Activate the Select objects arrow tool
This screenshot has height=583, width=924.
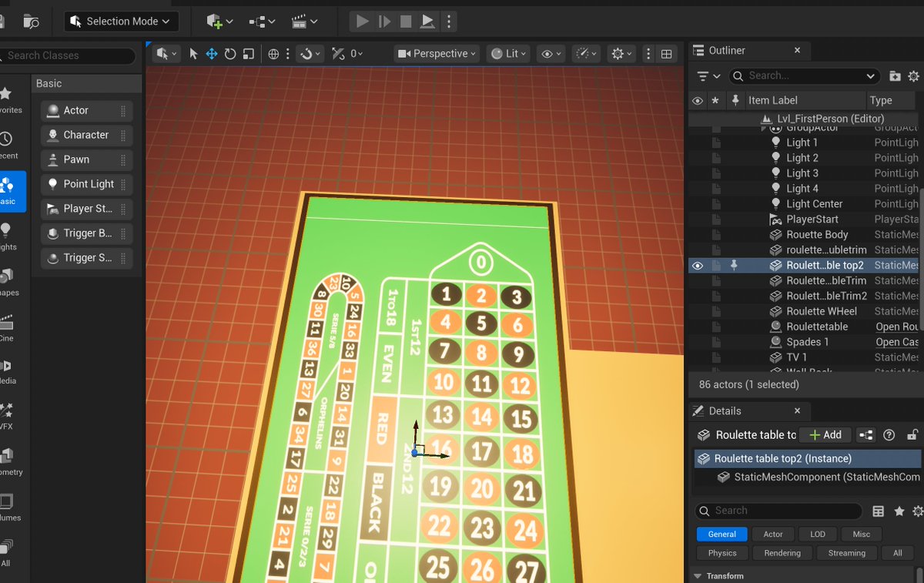[x=193, y=53]
